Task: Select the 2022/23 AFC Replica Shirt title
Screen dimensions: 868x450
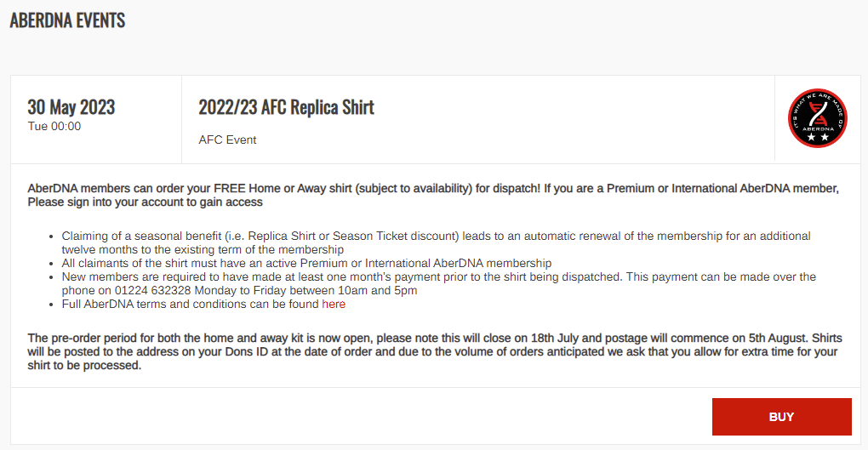Action: [x=286, y=107]
